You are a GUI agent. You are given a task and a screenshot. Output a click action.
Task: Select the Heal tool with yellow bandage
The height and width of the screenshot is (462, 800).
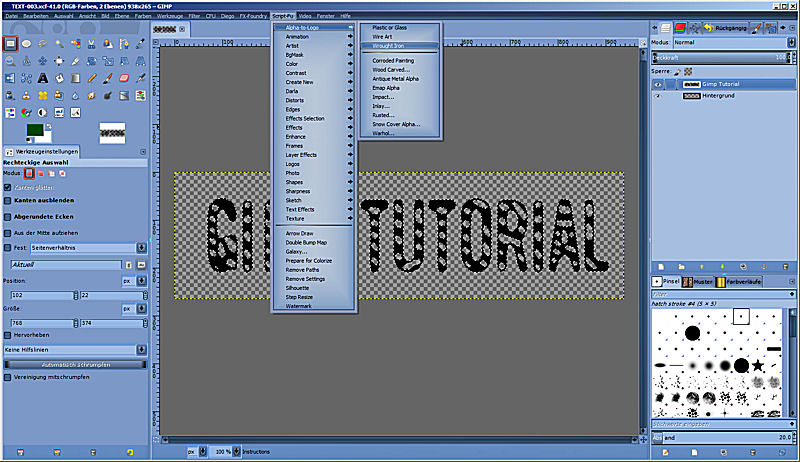(43, 95)
